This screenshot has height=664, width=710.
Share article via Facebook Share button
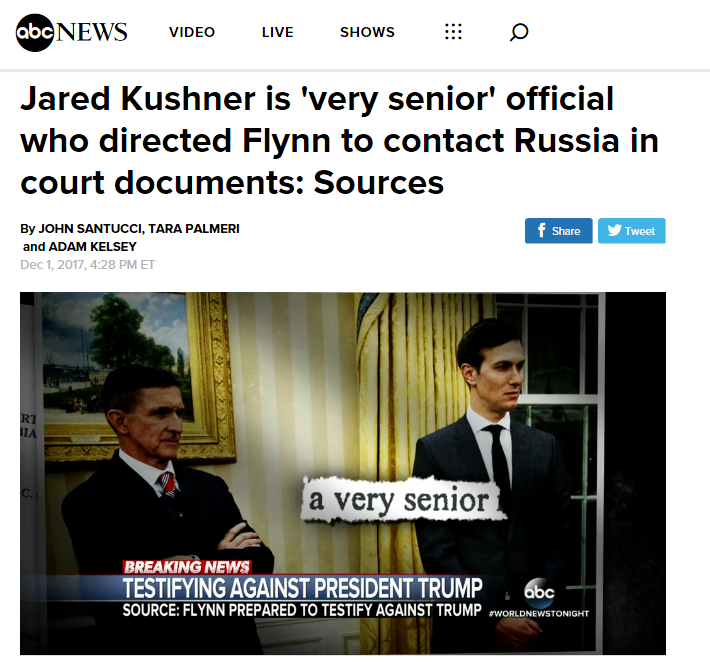[558, 231]
